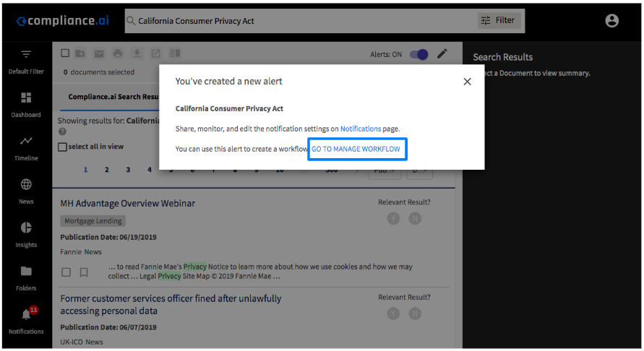Check the 'select all in view' checkbox
Screen dimensions: 644x351
62,147
